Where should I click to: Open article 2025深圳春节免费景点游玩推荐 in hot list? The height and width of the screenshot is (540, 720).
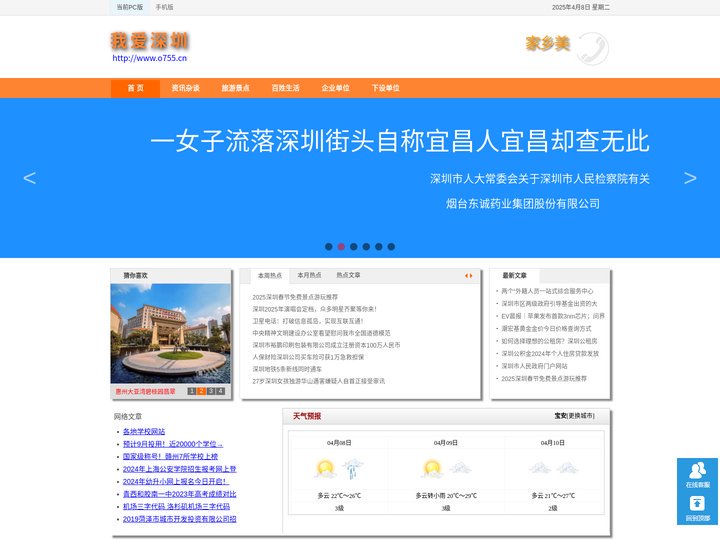(x=295, y=297)
